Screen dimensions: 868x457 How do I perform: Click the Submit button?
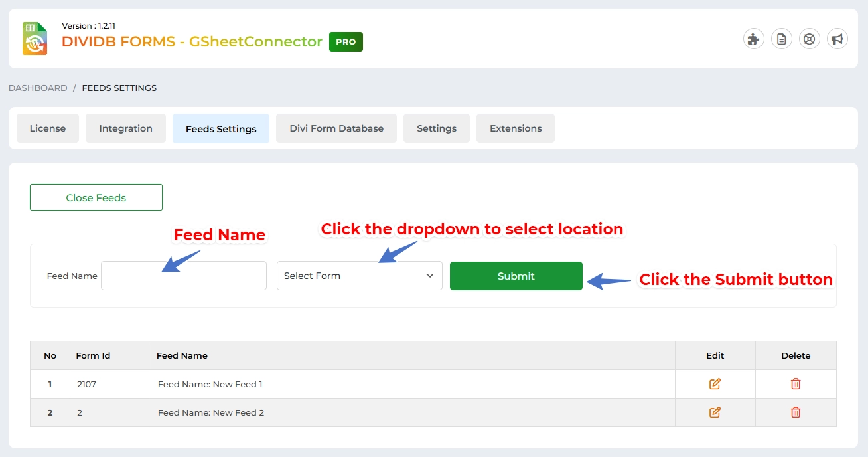(516, 276)
